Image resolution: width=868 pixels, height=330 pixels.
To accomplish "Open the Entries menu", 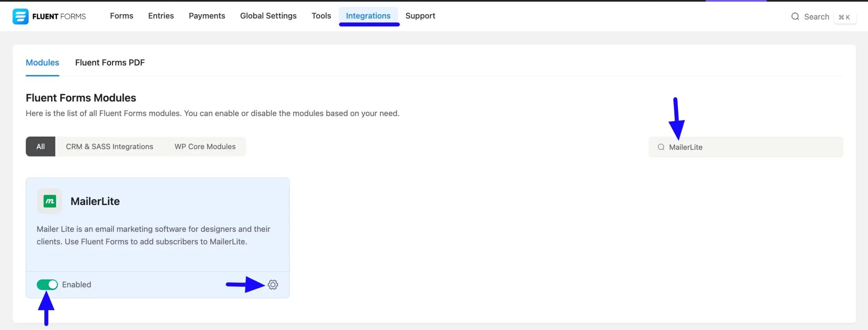I will [x=161, y=16].
